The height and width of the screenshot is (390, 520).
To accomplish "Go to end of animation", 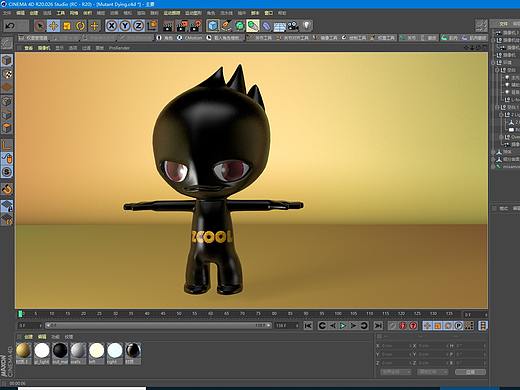I will 378,325.
